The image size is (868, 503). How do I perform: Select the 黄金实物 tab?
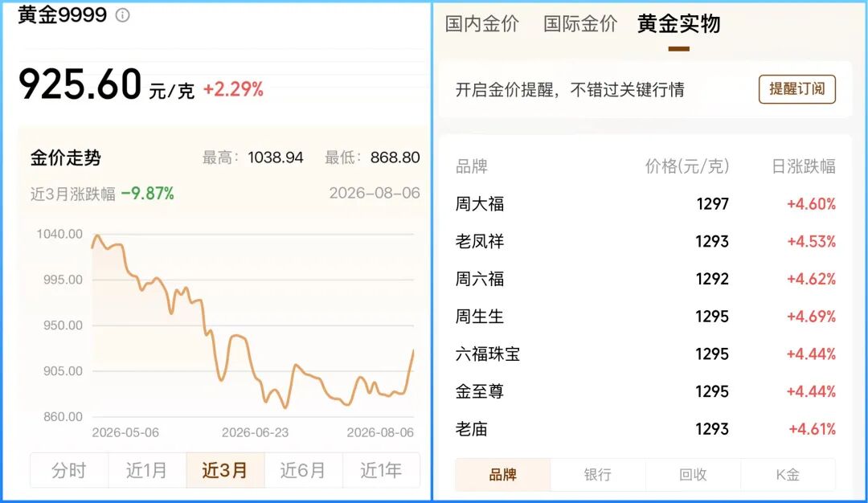[678, 24]
